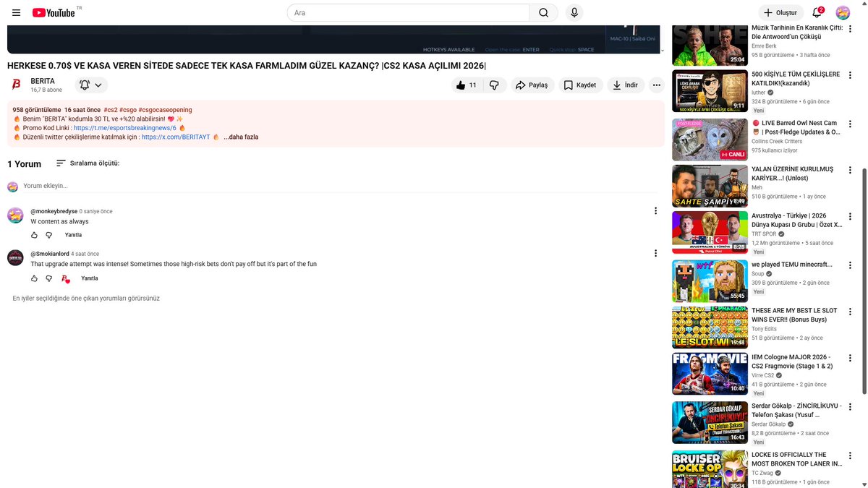The height and width of the screenshot is (488, 868).
Task: Click @Smokianlord username
Action: tap(50, 254)
